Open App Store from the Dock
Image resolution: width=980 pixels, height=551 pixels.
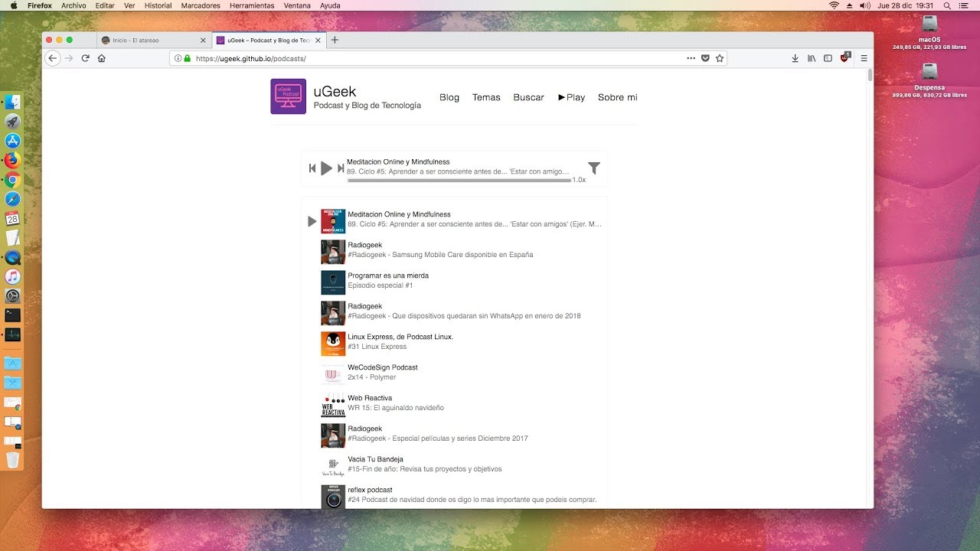click(x=12, y=141)
